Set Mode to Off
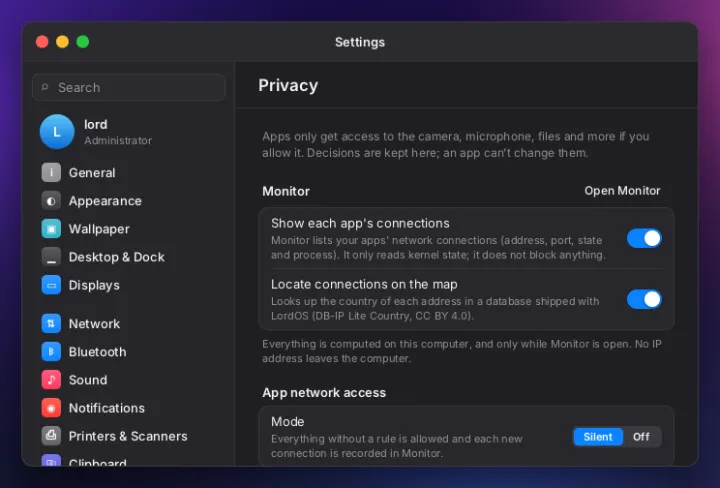The image size is (720, 488). point(641,437)
